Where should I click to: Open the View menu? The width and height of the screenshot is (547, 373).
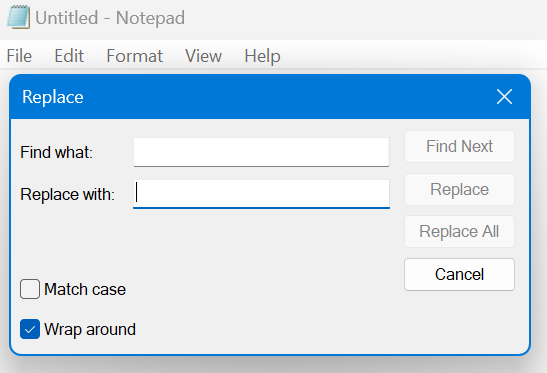click(203, 56)
